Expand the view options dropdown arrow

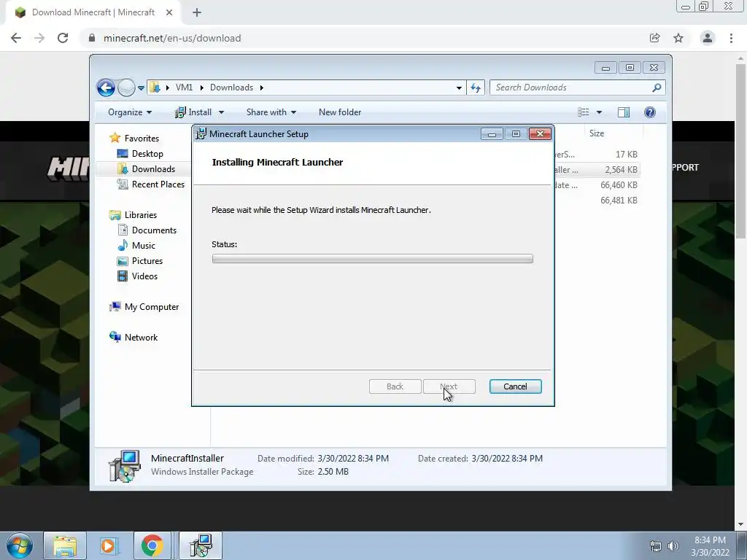(x=600, y=112)
